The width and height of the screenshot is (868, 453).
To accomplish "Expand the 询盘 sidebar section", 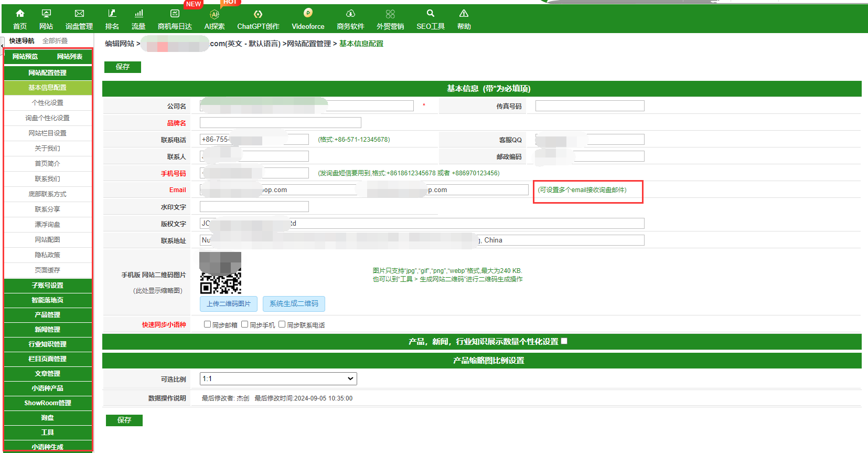I will coord(48,418).
